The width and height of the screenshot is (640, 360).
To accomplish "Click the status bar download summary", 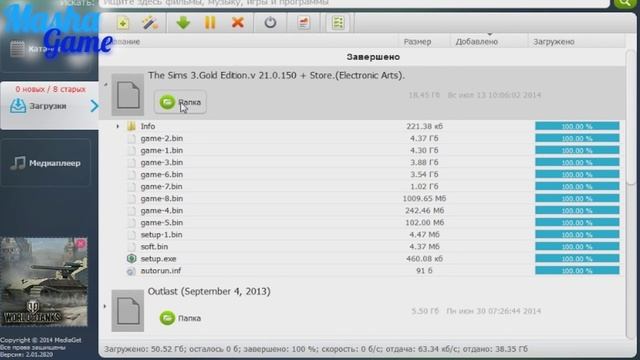I will click(x=316, y=349).
